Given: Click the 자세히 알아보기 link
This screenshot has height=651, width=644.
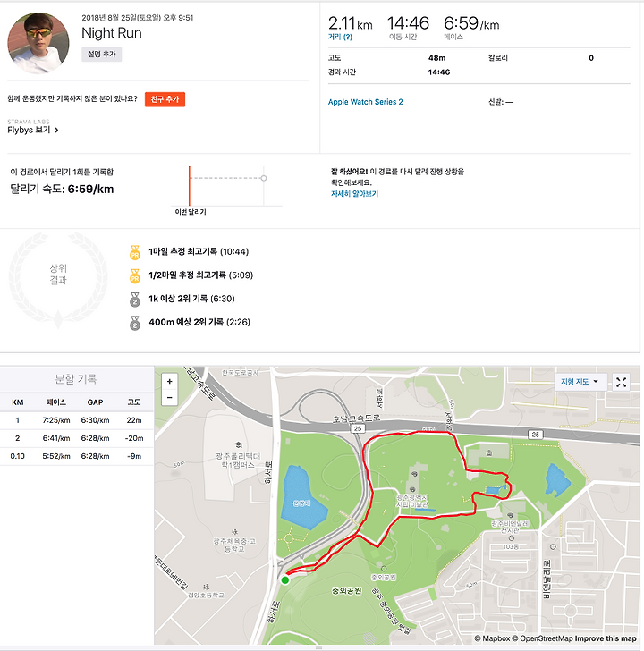Looking at the screenshot, I should tap(354, 193).
